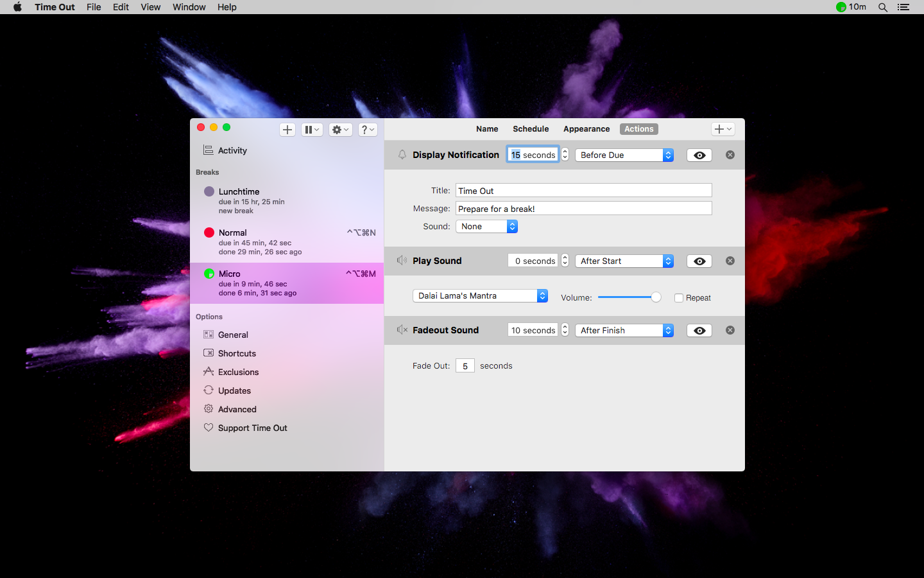Click the stepper next to 10 seconds
This screenshot has width=924, height=578.
(565, 330)
